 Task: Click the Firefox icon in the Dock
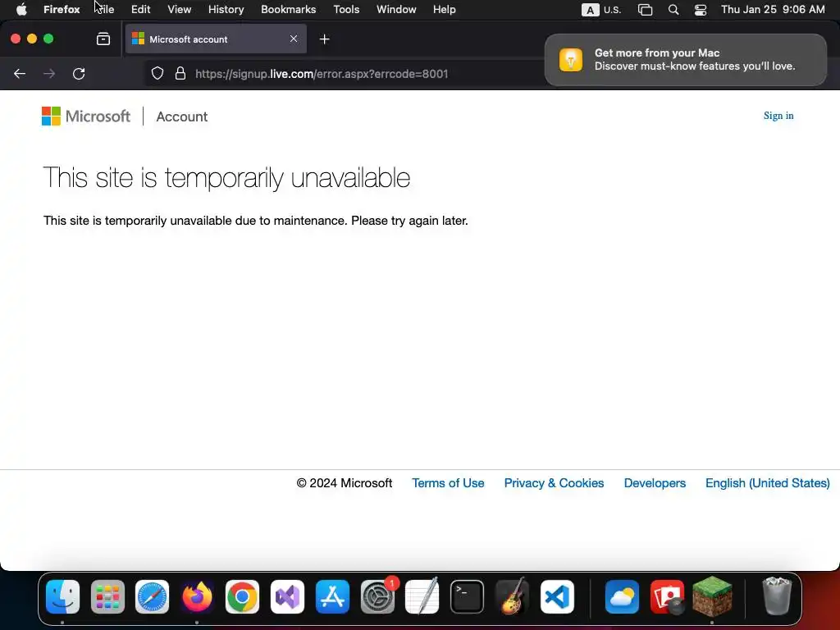click(197, 596)
